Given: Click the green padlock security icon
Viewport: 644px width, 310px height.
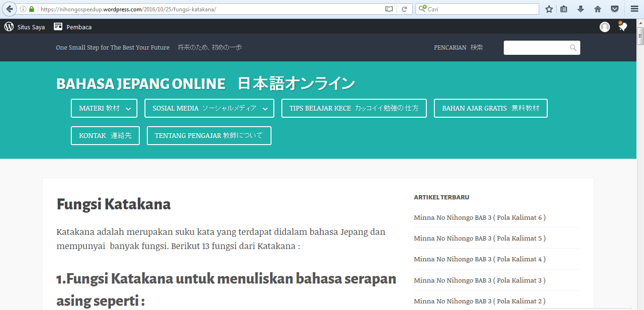Looking at the screenshot, I should [32, 9].
